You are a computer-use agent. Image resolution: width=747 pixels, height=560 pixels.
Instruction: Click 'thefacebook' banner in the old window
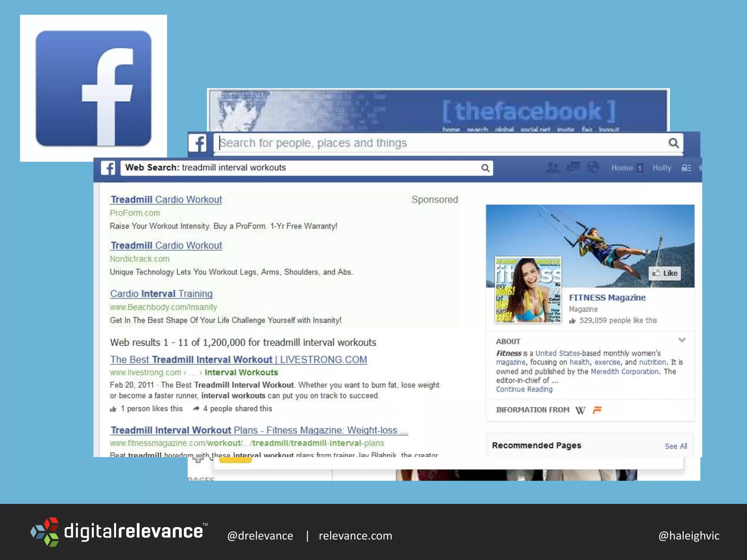point(438,111)
